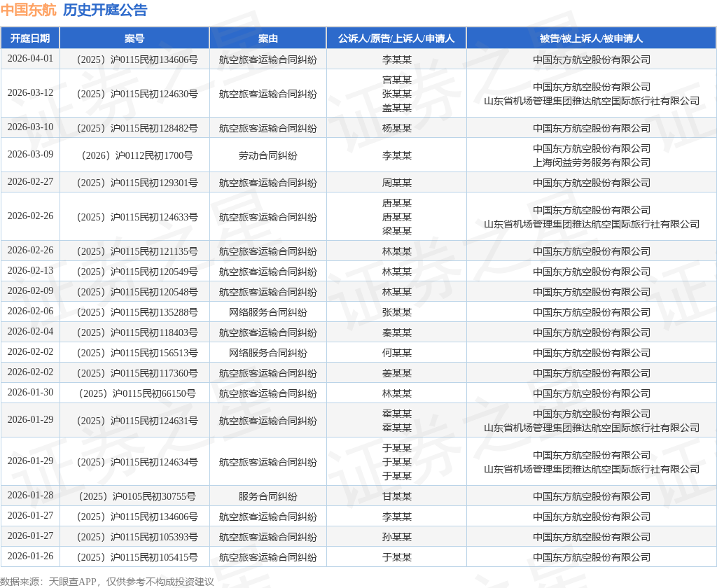717x588 pixels.
Task: Click the 服务合同纠纷 cause in 2026-01-28 row
Action: click(x=267, y=496)
